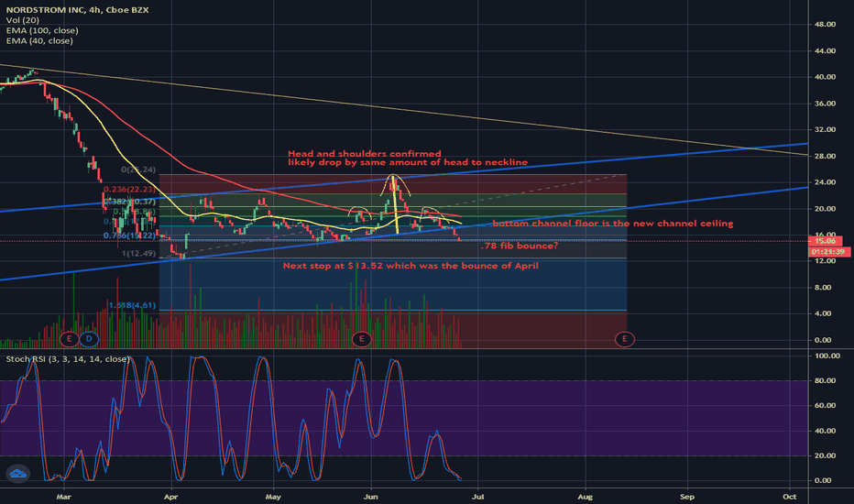854x504 pixels.
Task: Click the Sep label on the time axis
Action: click(687, 497)
